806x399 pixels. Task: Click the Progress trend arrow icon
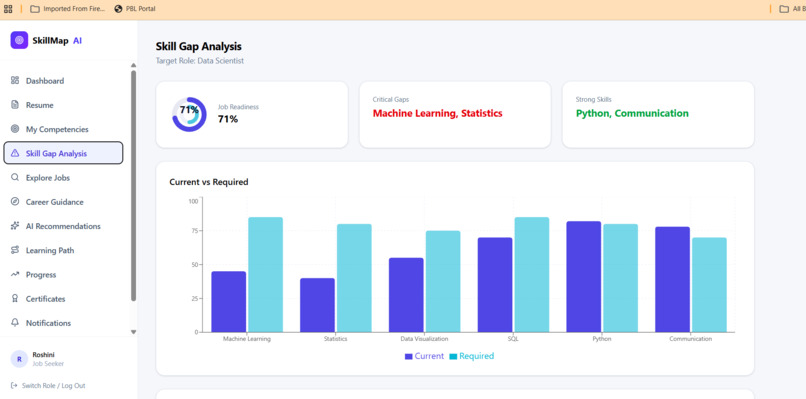pyautogui.click(x=15, y=275)
